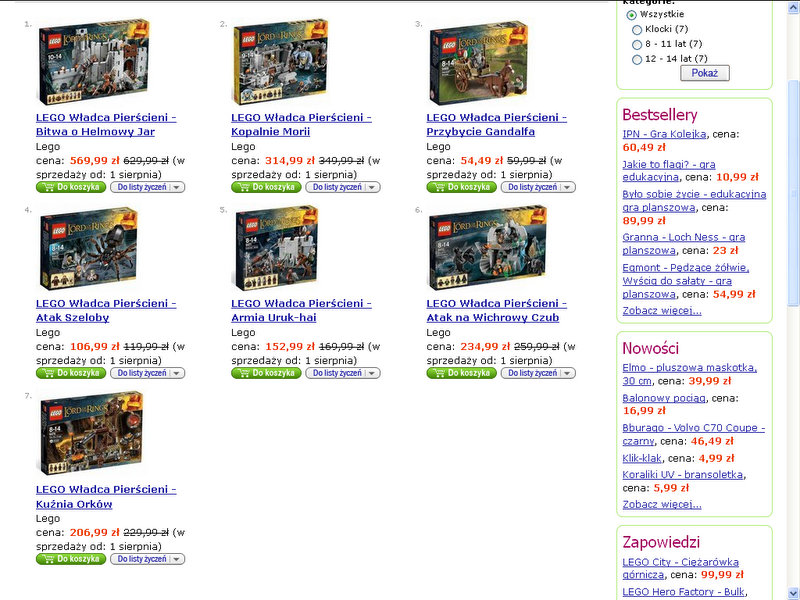This screenshot has width=800, height=600.
Task: Select the Wszystkie category radio button
Action: pyautogui.click(x=632, y=15)
